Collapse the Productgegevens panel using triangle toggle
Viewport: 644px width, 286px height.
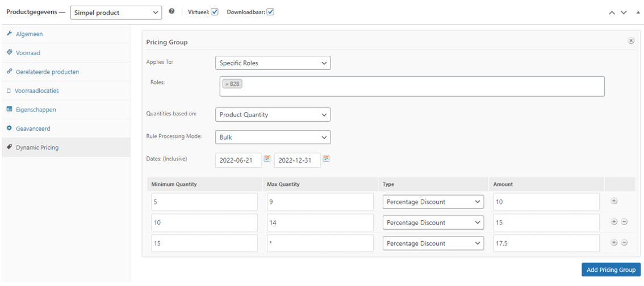[638, 12]
